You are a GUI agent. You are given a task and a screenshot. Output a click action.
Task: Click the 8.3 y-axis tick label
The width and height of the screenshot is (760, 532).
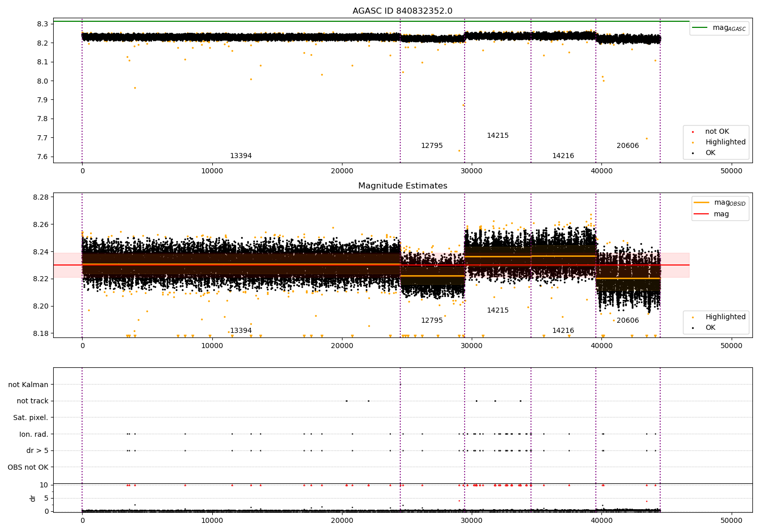point(43,24)
